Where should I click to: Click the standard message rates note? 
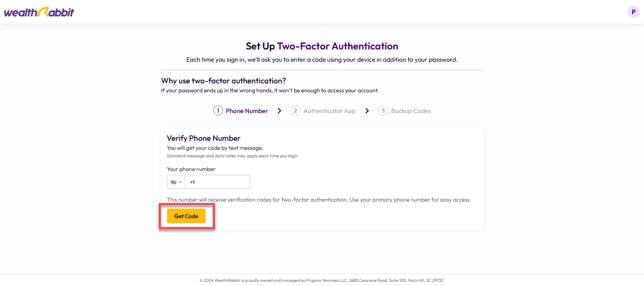click(x=232, y=156)
